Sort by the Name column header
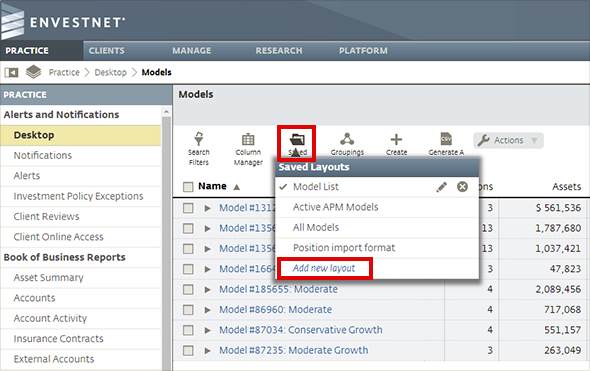The height and width of the screenshot is (371, 590). pos(212,186)
